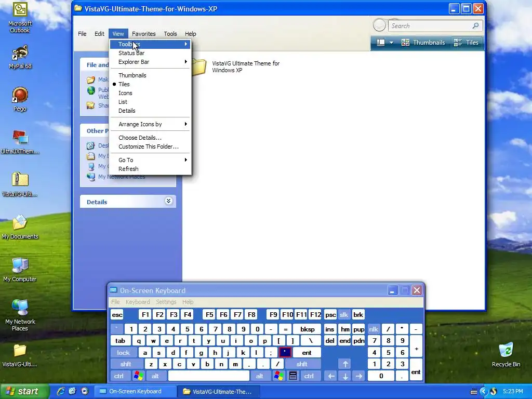
Task: Toggle the nlk key on On-Screen Keyboard
Action: 374,329
